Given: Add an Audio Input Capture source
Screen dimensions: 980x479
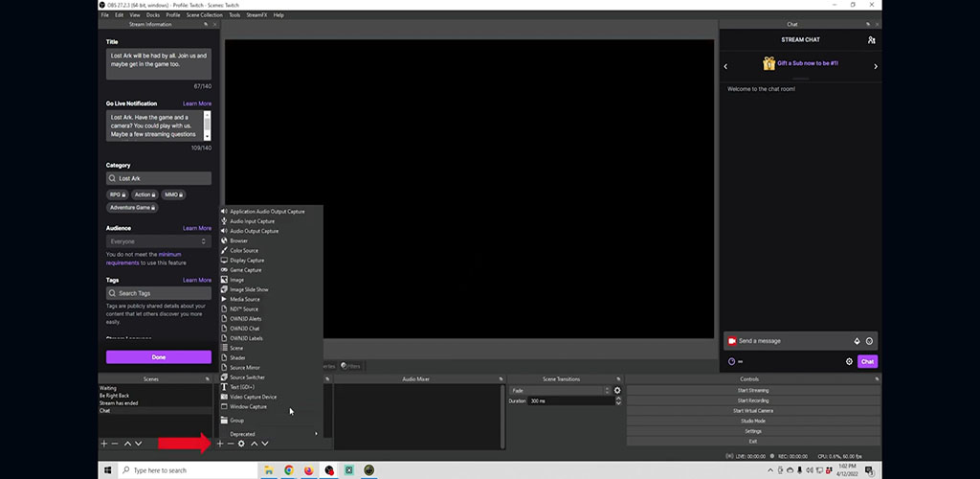Looking at the screenshot, I should (252, 221).
